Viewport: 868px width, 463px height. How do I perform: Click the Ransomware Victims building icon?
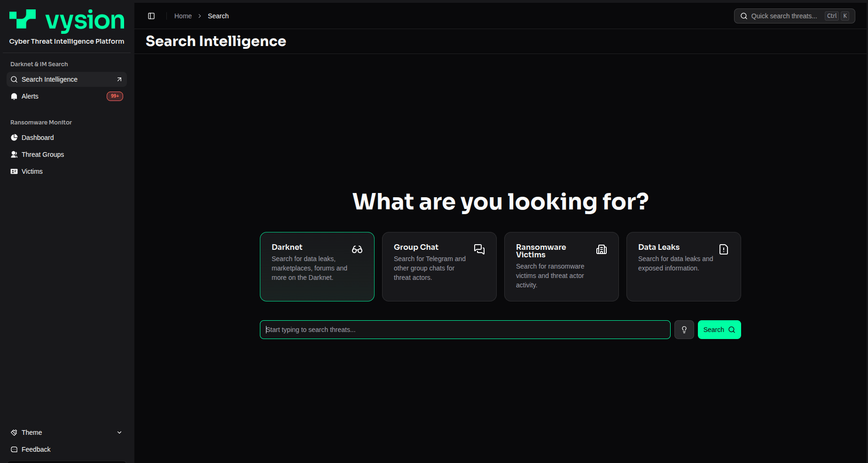602,249
